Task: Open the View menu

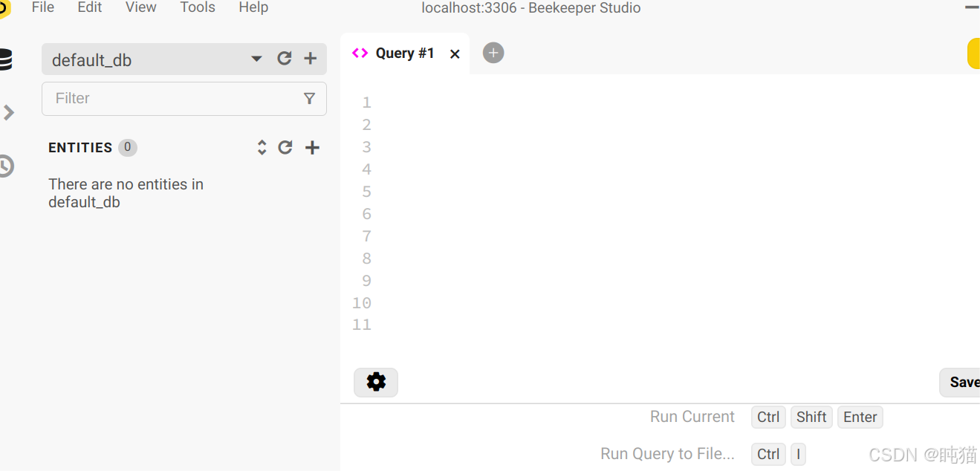Action: point(141,7)
